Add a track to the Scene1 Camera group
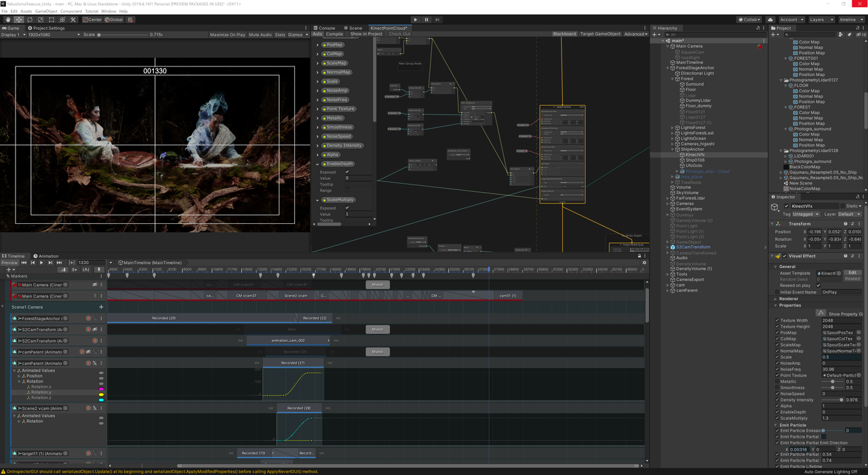Image resolution: width=868 pixels, height=475 pixels. click(x=102, y=307)
